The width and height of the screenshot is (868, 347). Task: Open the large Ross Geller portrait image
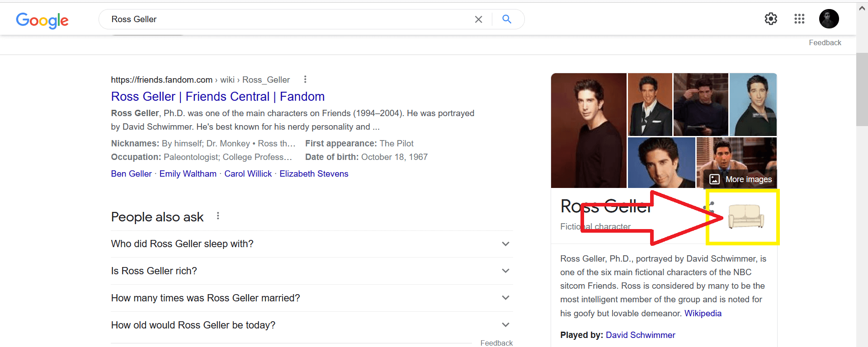pyautogui.click(x=589, y=131)
